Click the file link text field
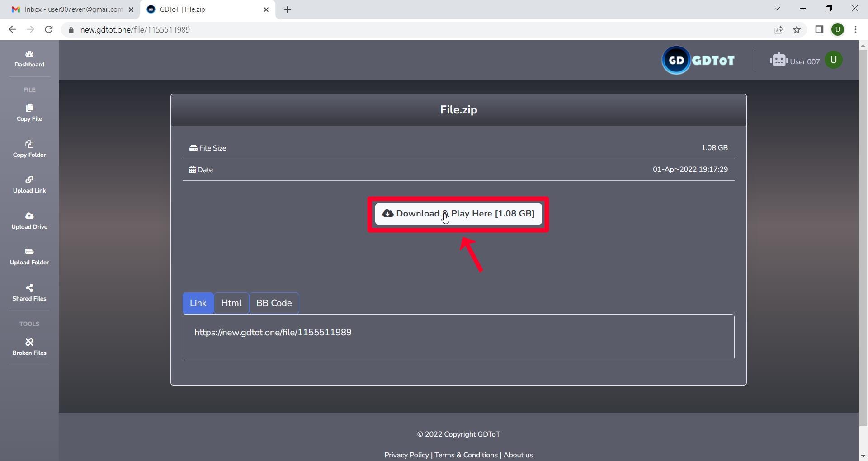The height and width of the screenshot is (461, 868). click(458, 337)
